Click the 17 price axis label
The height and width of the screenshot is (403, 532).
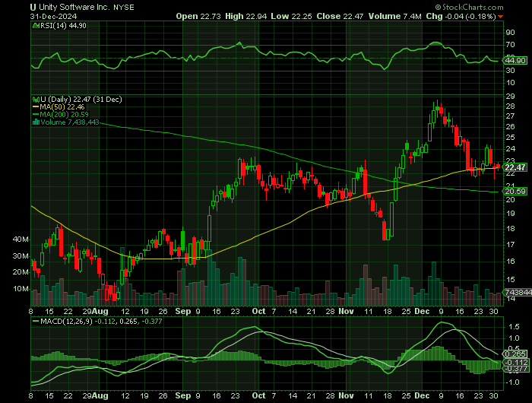(x=510, y=244)
